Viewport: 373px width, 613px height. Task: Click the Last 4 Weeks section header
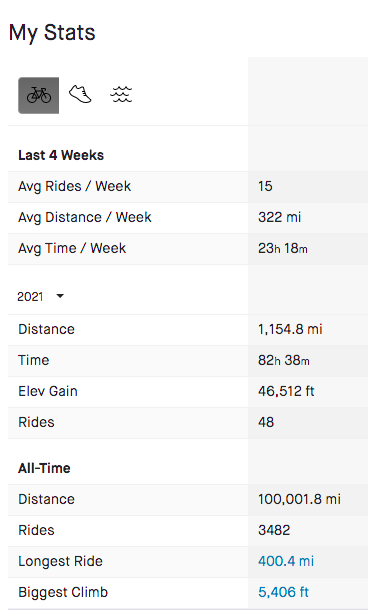(61, 155)
